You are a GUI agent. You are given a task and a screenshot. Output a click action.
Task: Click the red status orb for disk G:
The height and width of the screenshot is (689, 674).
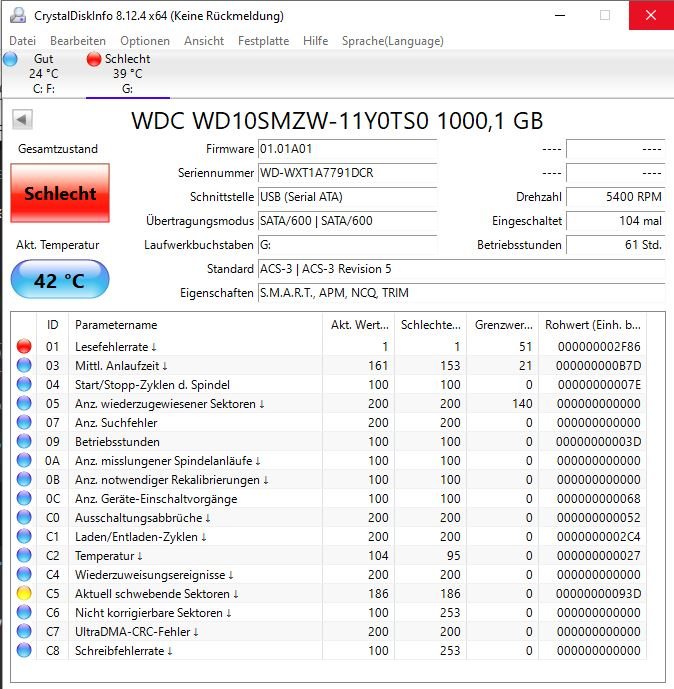pyautogui.click(x=94, y=59)
